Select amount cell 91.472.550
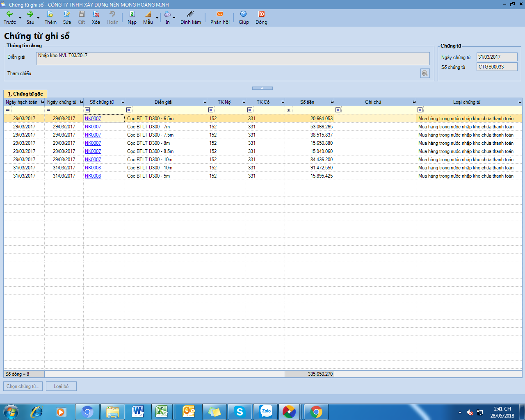 click(x=310, y=168)
